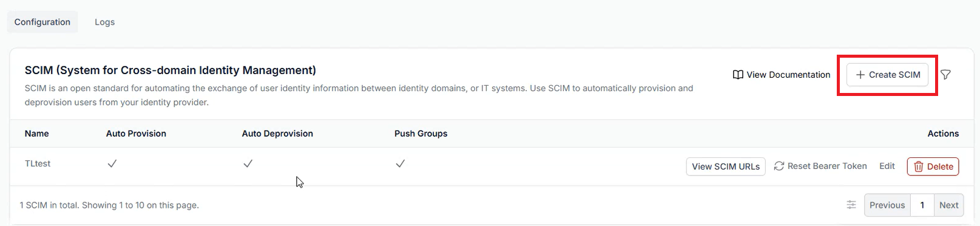The height and width of the screenshot is (226, 980).
Task: Click the Auto Deprovision column header
Action: 277,134
